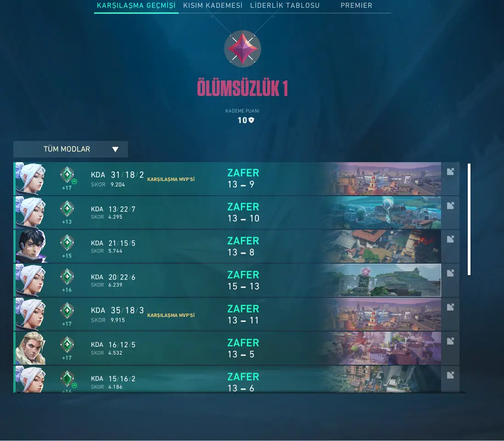
Task: Open details icon for 13–8 victory match
Action: [x=450, y=239]
